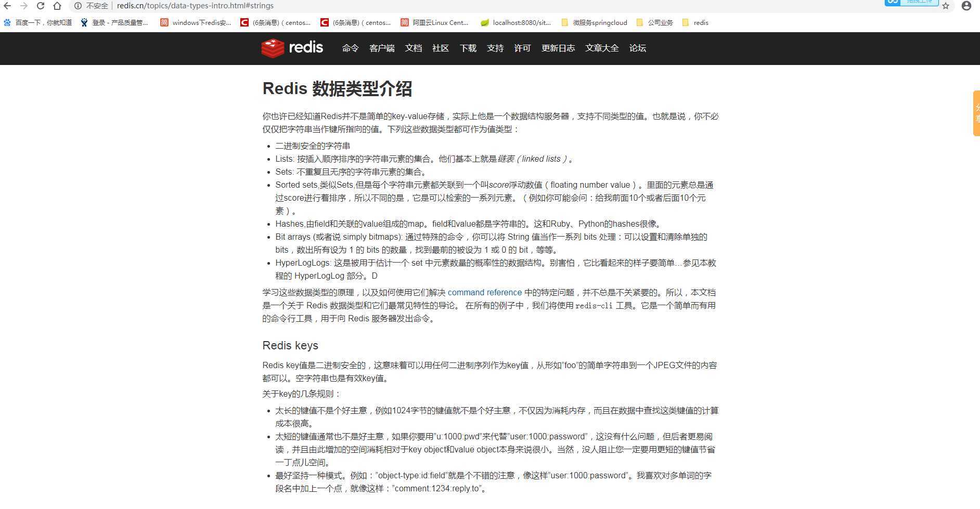Viewport: 980px width, 509px height.
Task: Go to the browser home page icon
Action: 57,6
